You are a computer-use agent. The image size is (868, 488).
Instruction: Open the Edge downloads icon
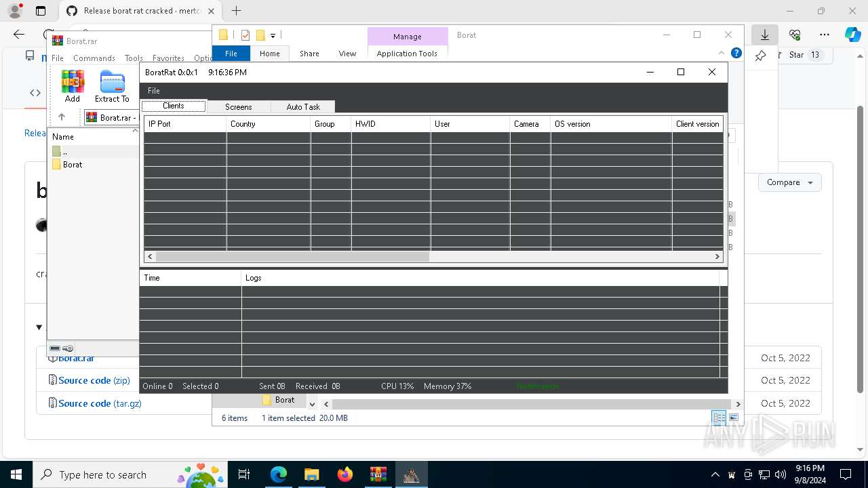click(765, 35)
